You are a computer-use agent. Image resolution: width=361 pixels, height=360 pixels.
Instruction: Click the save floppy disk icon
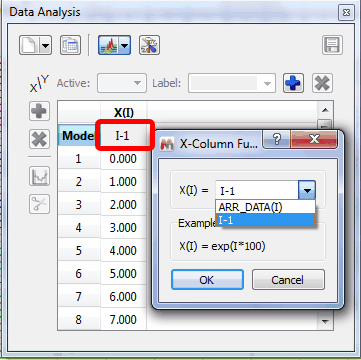pyautogui.click(x=333, y=45)
